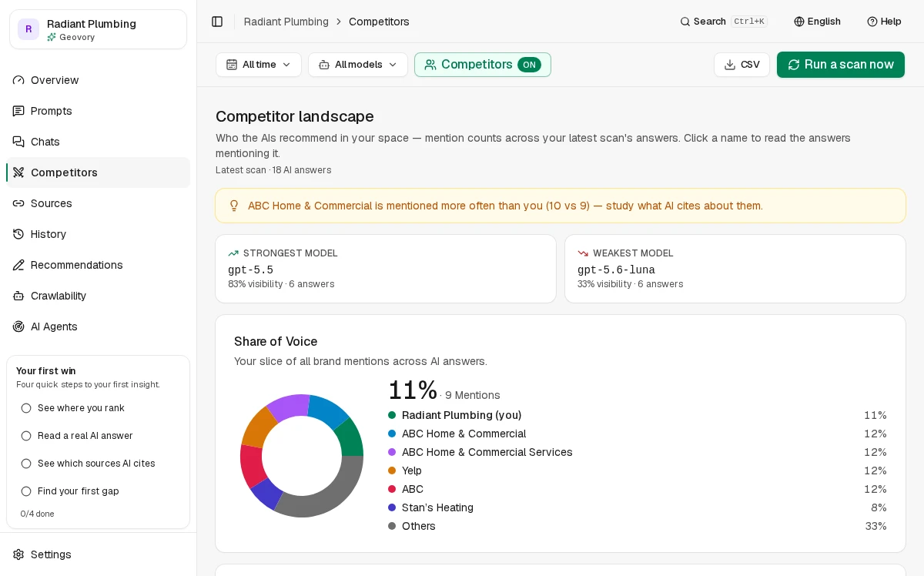Click the Strongest Model gpt-5.5 card

[386, 269]
